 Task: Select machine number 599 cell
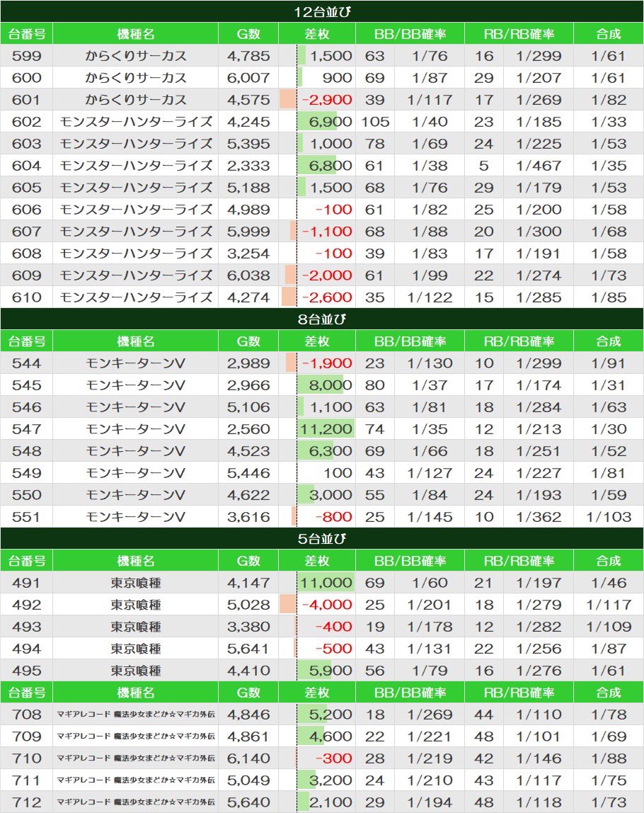(26, 55)
